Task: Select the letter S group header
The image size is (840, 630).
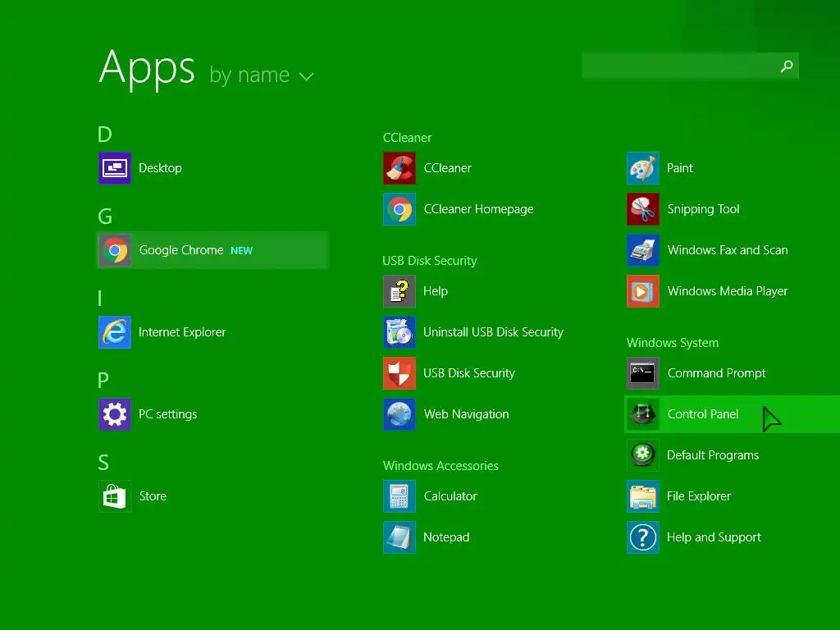Action: pos(103,463)
